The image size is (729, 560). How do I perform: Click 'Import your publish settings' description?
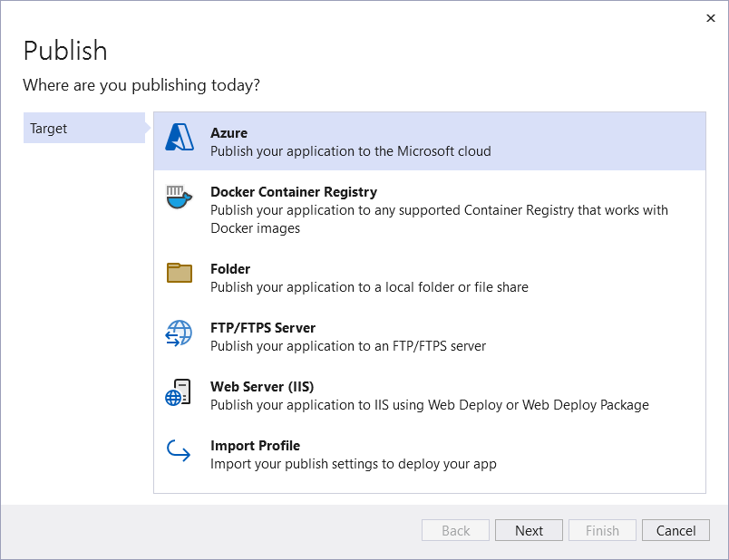tap(354, 464)
